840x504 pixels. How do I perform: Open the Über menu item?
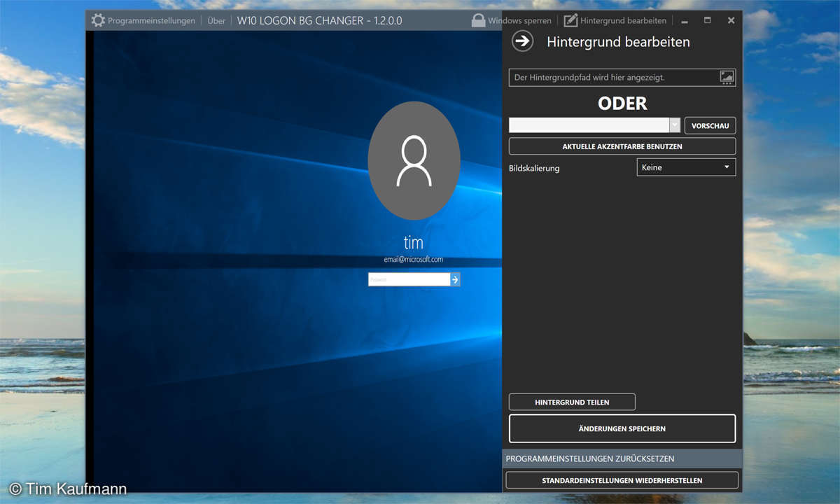[216, 21]
